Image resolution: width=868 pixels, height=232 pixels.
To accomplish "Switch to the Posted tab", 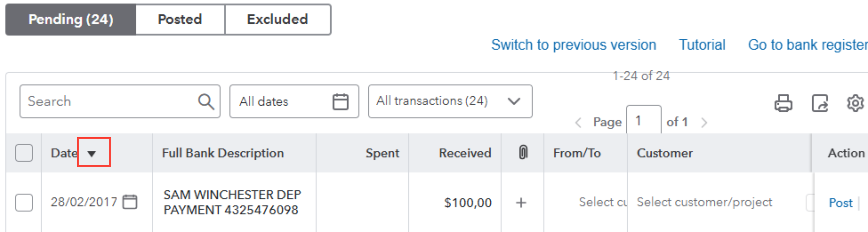I will tap(180, 20).
